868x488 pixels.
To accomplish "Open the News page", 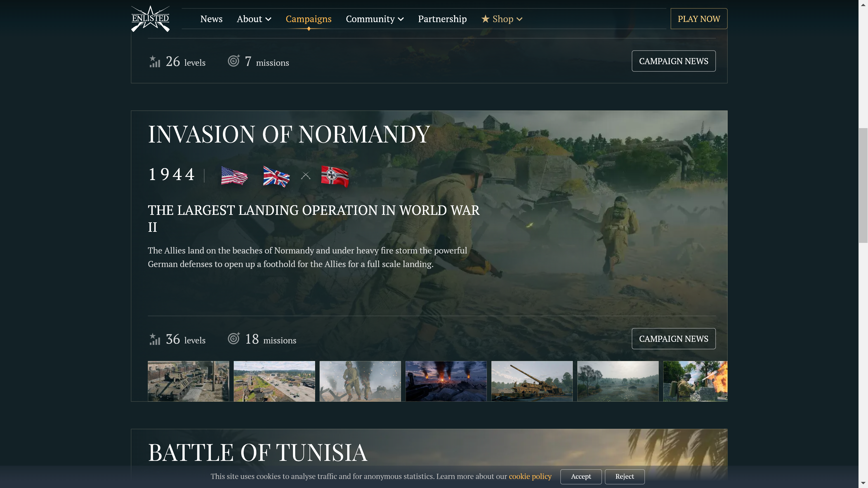I will (x=211, y=19).
